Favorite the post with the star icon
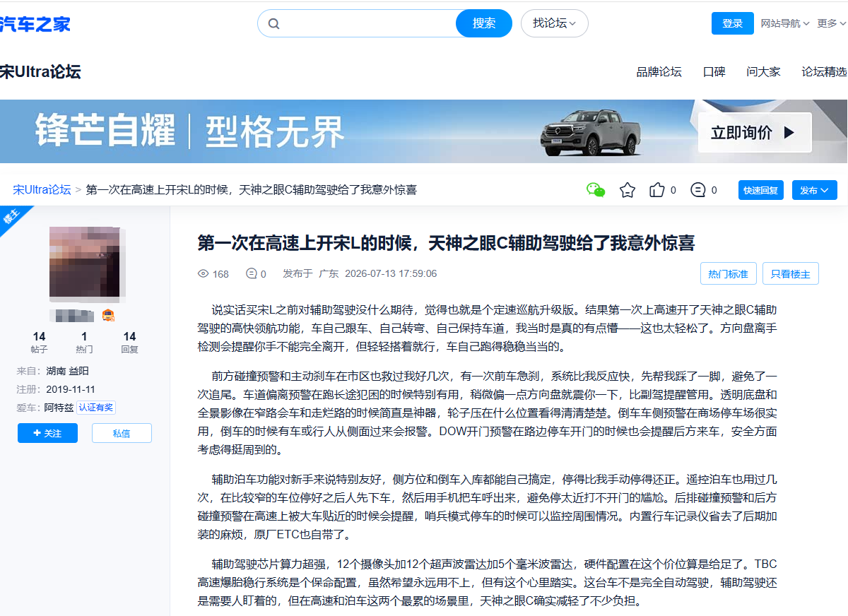Image resolution: width=848 pixels, height=616 pixels. [x=628, y=190]
